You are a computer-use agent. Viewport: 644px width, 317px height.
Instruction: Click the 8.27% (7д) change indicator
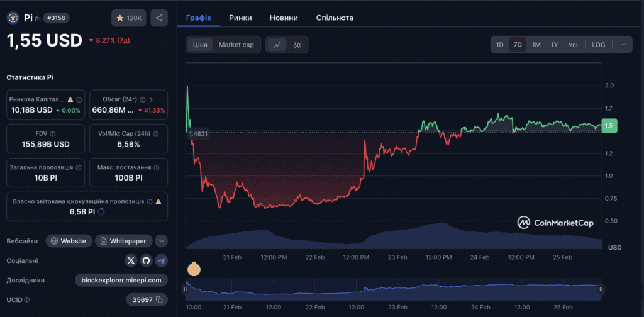pos(109,40)
